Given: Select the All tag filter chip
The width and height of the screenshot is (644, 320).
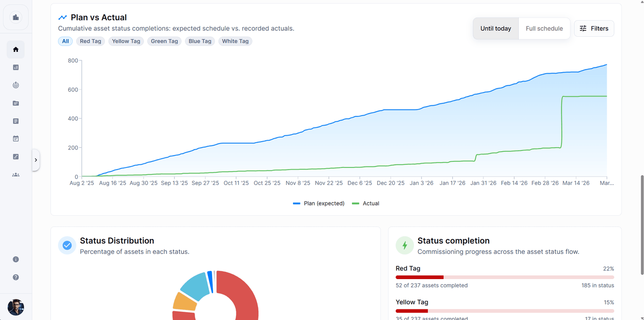Looking at the screenshot, I should pos(65,41).
